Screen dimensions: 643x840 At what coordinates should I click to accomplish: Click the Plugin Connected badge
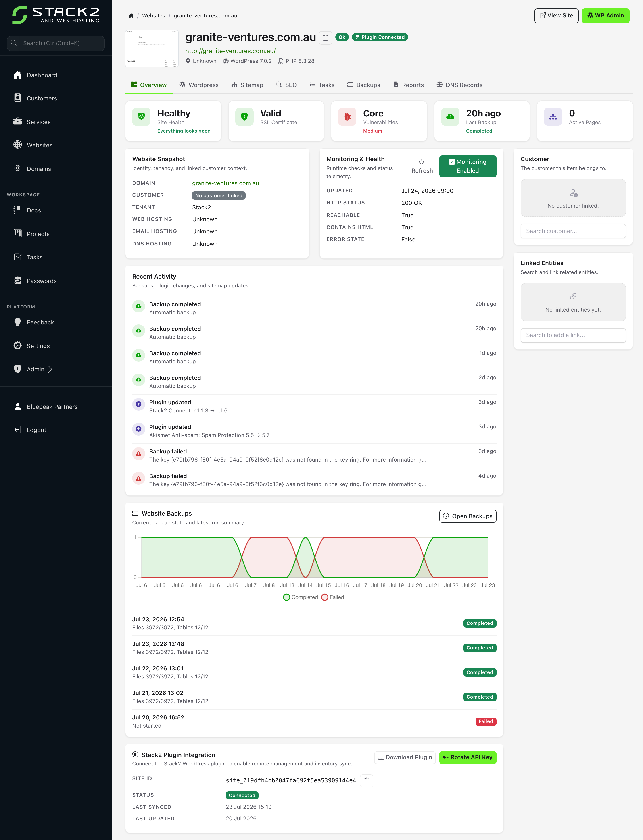pos(380,37)
